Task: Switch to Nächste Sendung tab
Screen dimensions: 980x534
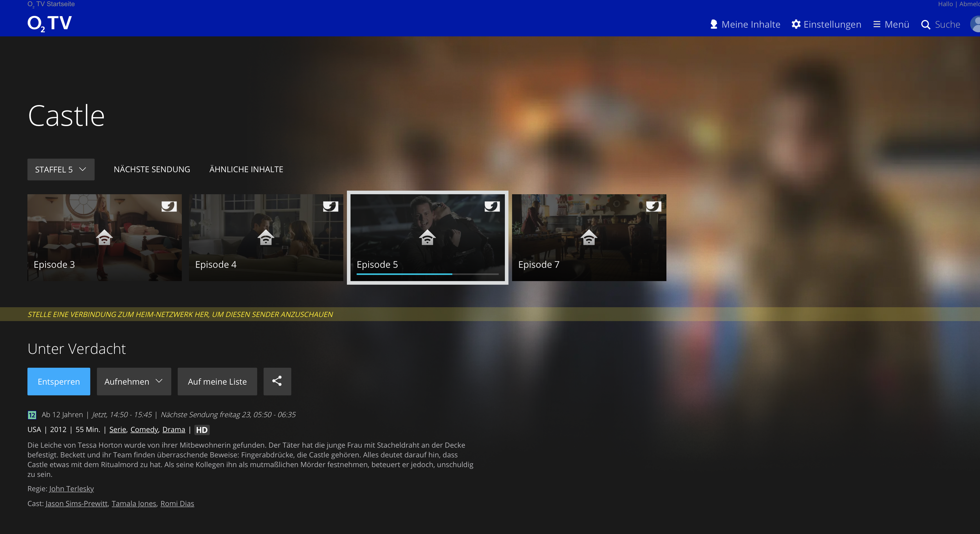Action: (152, 170)
